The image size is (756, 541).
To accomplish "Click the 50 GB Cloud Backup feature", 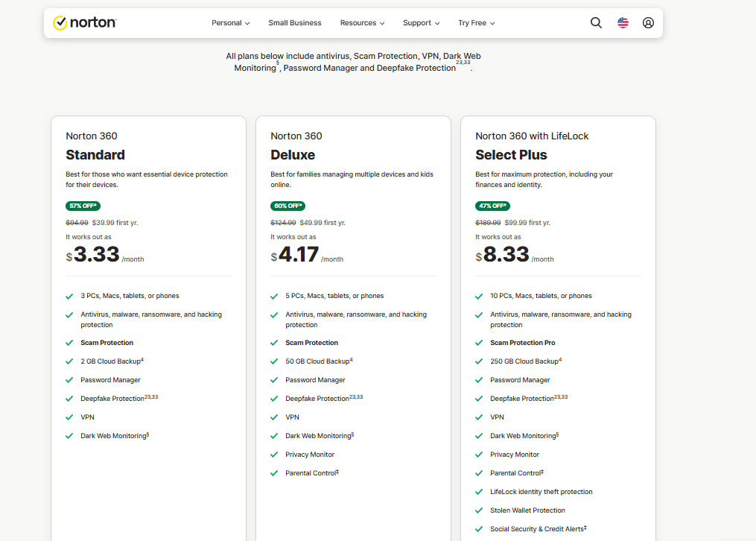I will click(320, 361).
